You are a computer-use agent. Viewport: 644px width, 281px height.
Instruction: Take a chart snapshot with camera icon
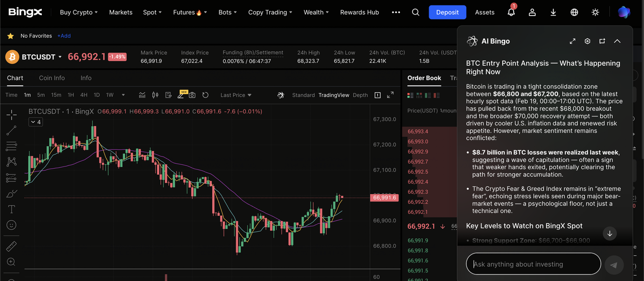(x=192, y=95)
